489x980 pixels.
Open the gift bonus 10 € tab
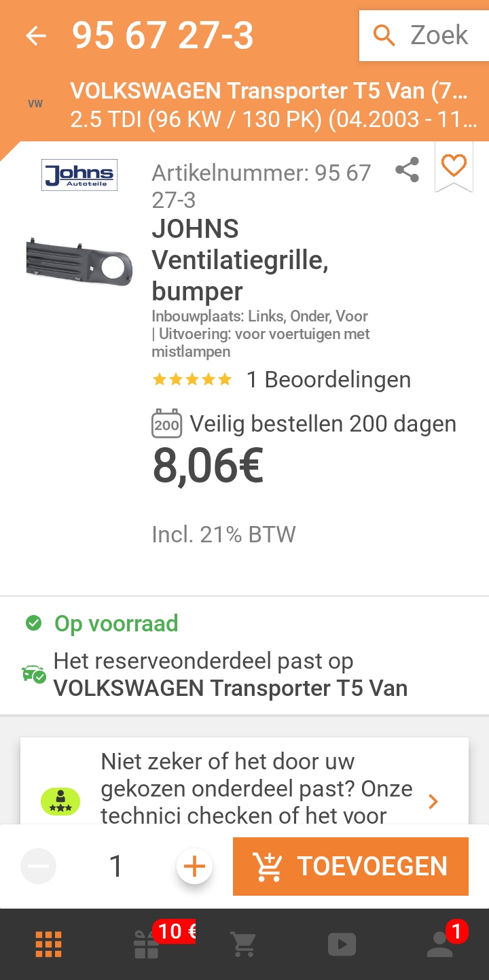coord(147,944)
